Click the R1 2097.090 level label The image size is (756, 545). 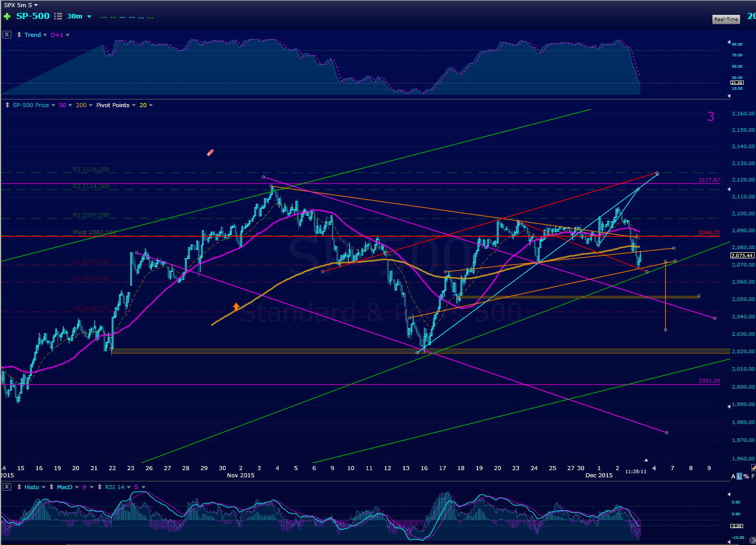(91, 215)
